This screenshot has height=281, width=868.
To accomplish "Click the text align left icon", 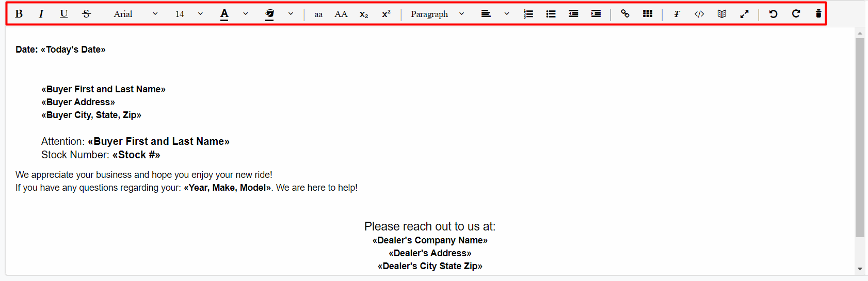I will point(486,14).
